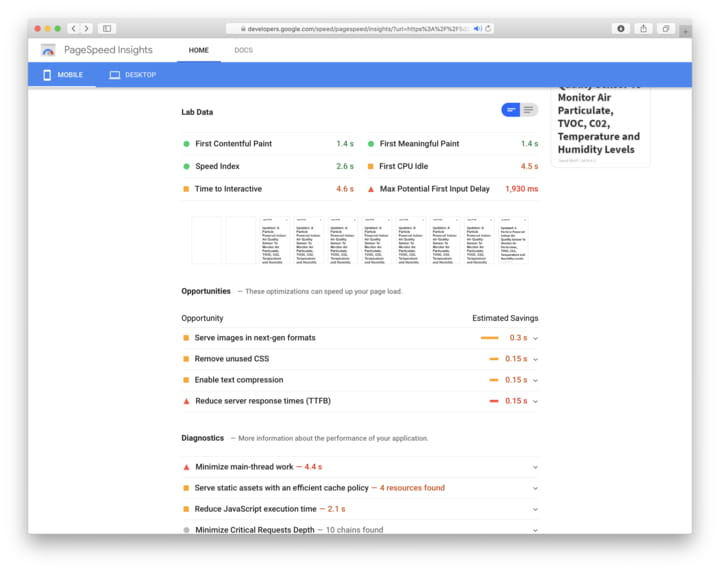The height and width of the screenshot is (571, 720).
Task: Open Safari's share icon
Action: [644, 28]
